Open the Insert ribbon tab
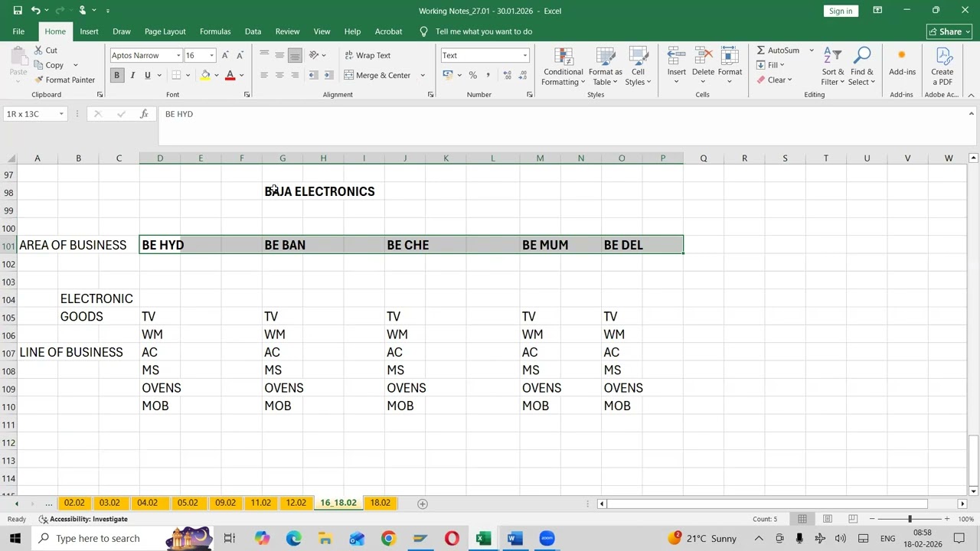This screenshot has width=980, height=551. pyautogui.click(x=89, y=31)
